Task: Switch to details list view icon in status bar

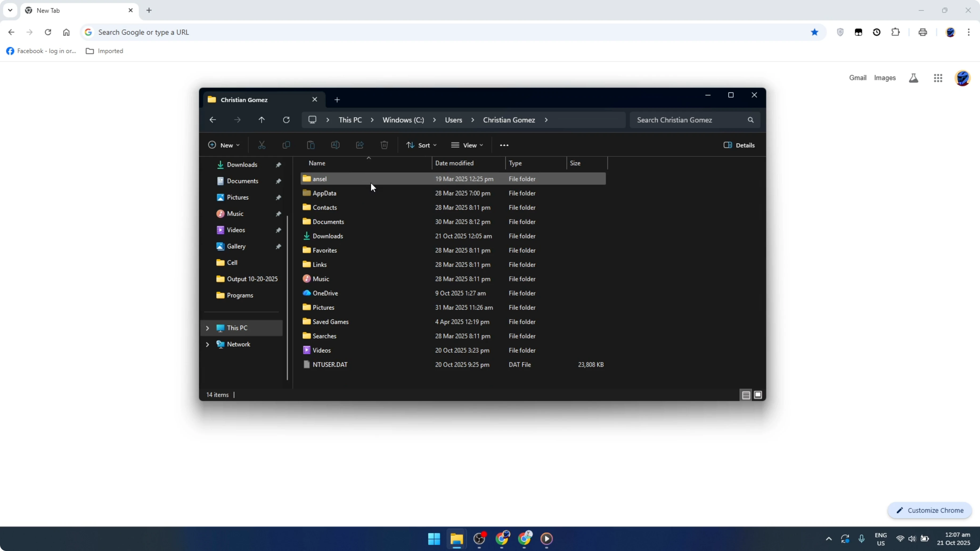Action: click(x=746, y=395)
